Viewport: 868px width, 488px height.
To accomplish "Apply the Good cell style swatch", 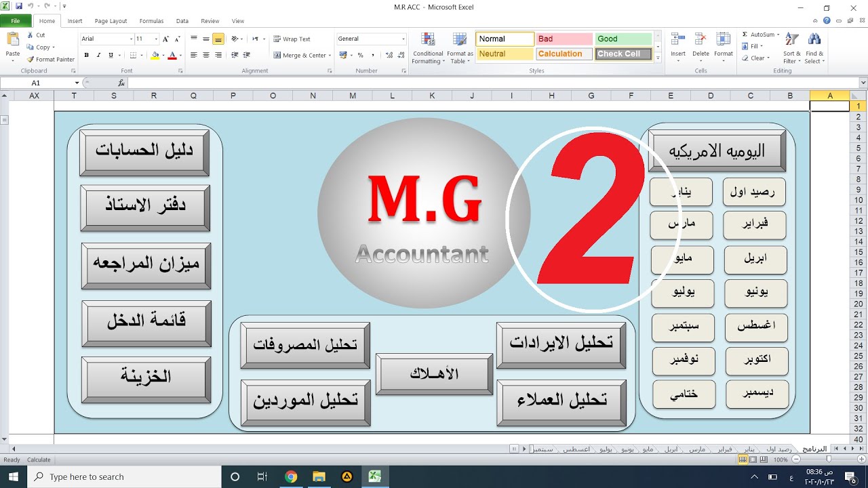I will [x=623, y=39].
